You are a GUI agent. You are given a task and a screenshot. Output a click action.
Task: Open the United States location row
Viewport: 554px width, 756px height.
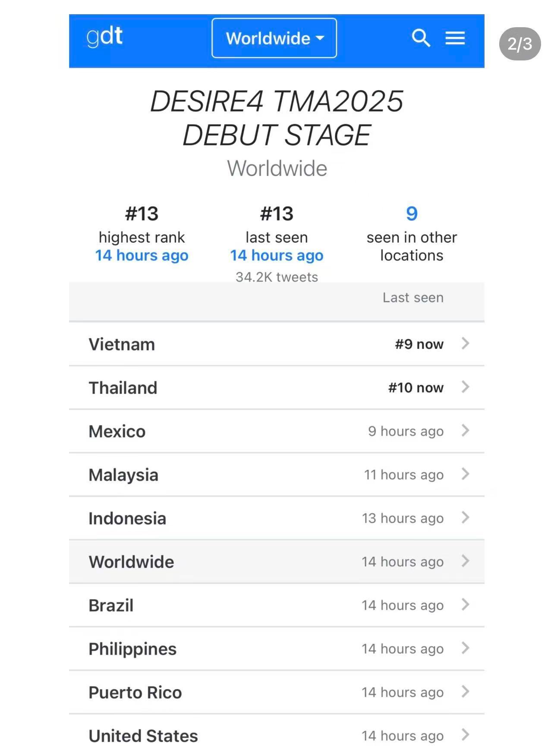click(x=277, y=735)
